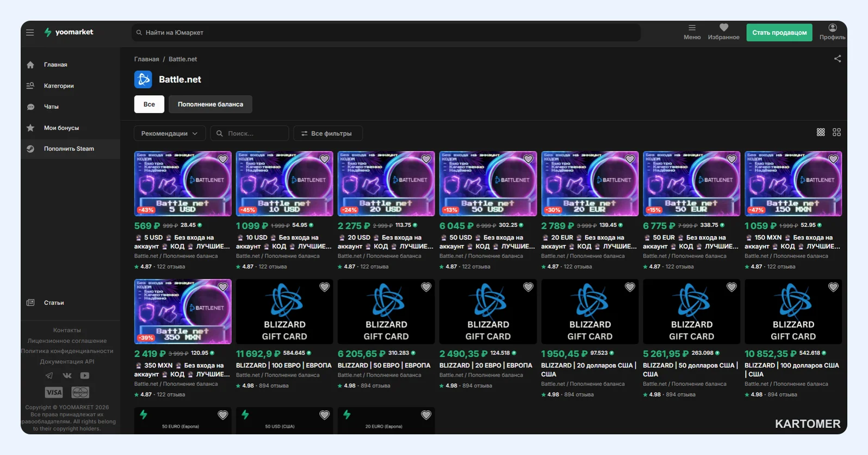Screen dimensions: 868x455
Task: Open the 350 MXN Battle.net thumbnail
Action: (183, 312)
